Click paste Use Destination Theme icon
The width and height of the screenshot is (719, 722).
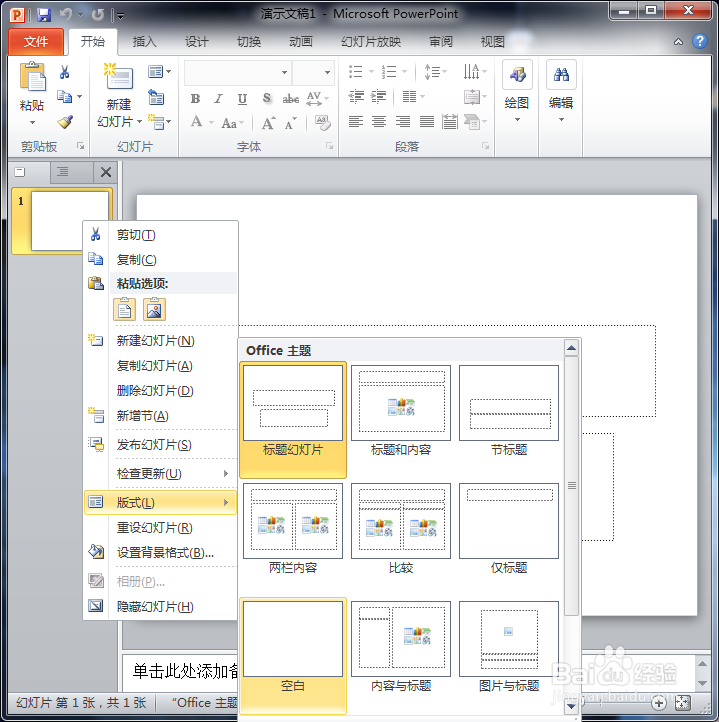click(x=124, y=309)
